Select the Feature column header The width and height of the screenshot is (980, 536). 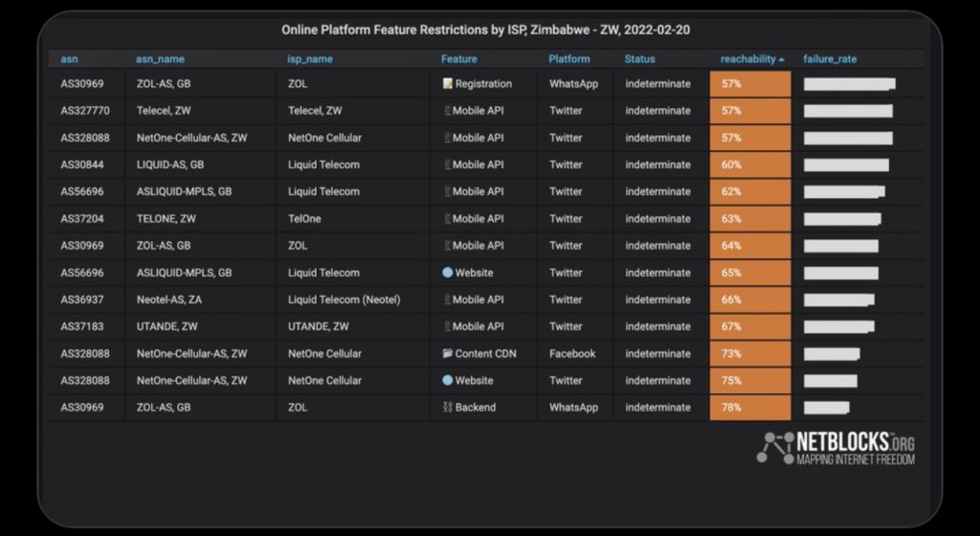[458, 59]
